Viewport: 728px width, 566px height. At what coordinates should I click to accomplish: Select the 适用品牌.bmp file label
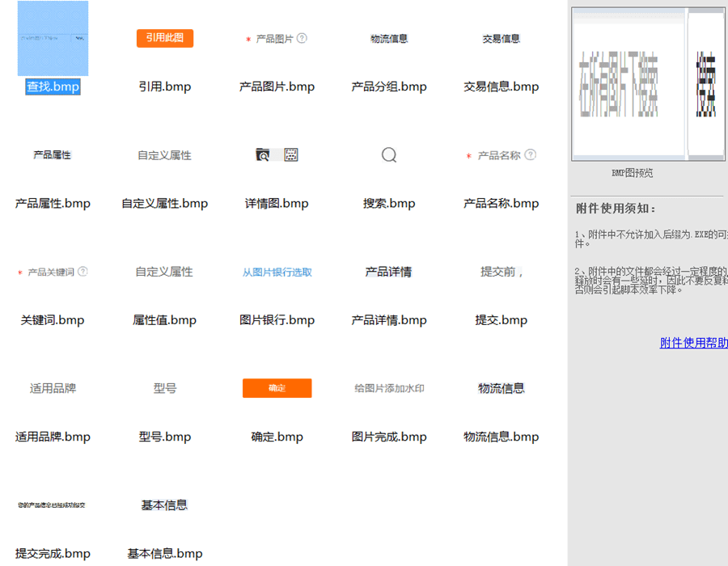pyautogui.click(x=53, y=437)
